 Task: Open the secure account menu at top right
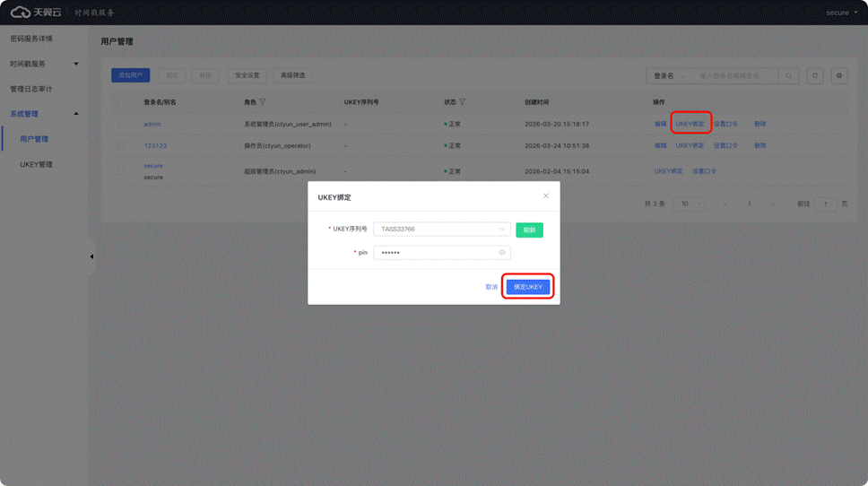pyautogui.click(x=841, y=13)
